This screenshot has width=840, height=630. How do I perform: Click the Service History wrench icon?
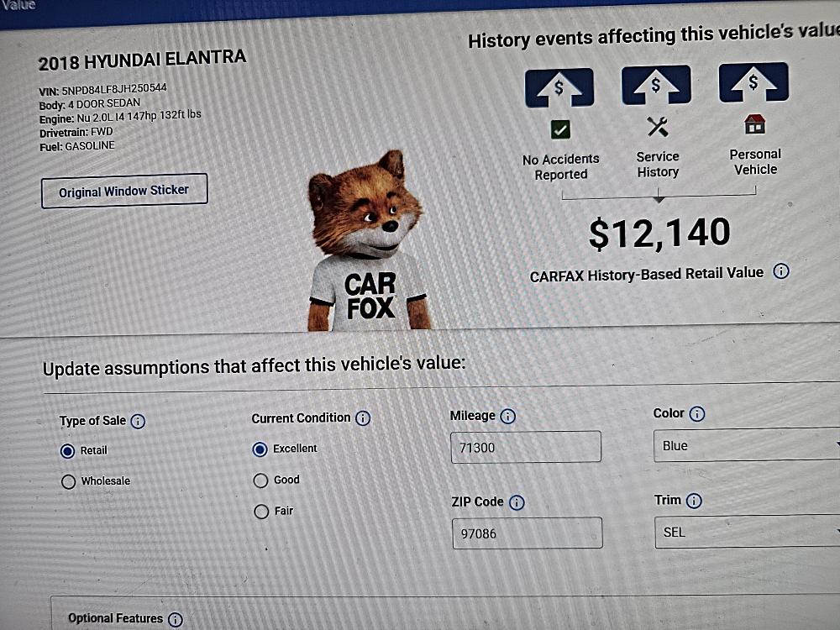(658, 127)
